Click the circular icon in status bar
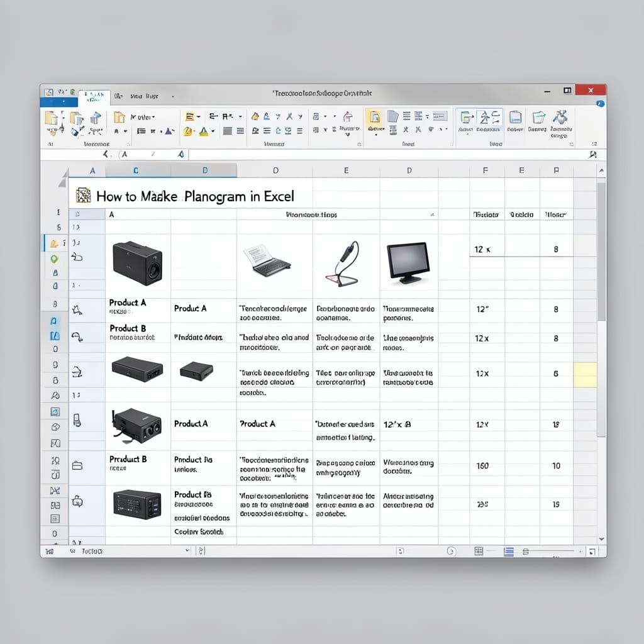The image size is (644, 644). (x=451, y=551)
